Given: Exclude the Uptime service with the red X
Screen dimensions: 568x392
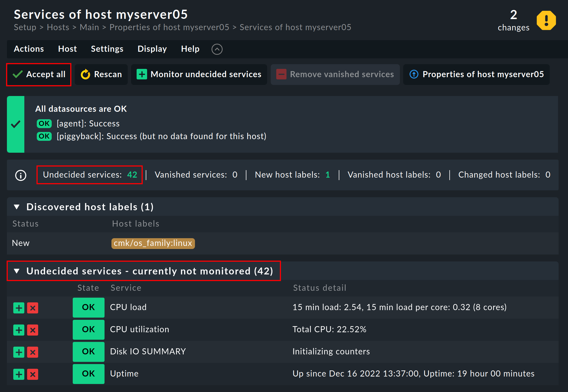Looking at the screenshot, I should pyautogui.click(x=32, y=374).
